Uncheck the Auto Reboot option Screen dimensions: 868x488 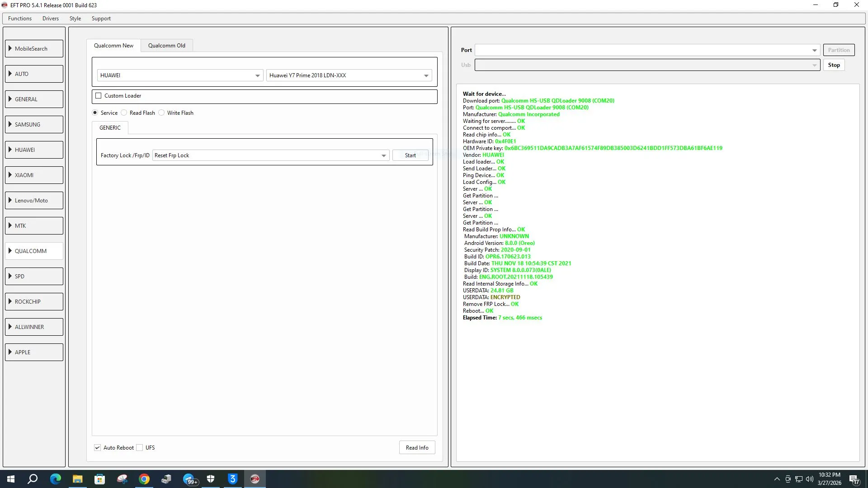pos(98,448)
